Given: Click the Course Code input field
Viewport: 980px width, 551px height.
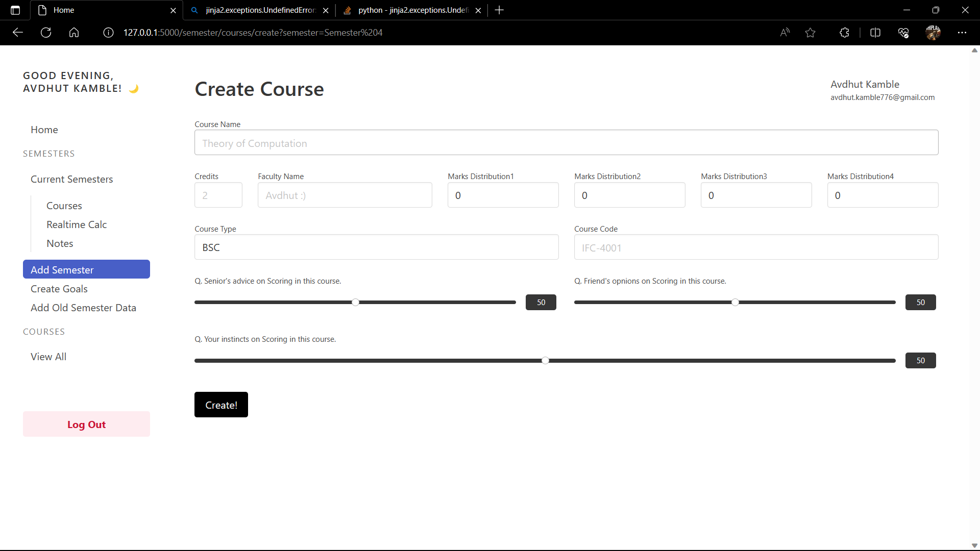Looking at the screenshot, I should point(755,247).
